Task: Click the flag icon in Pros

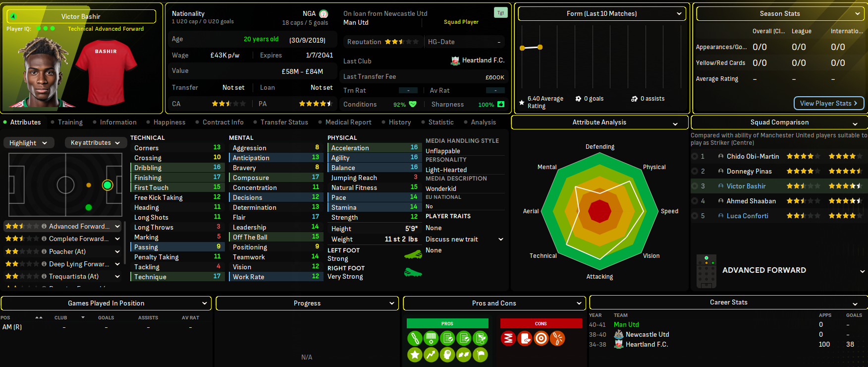Action: click(480, 355)
